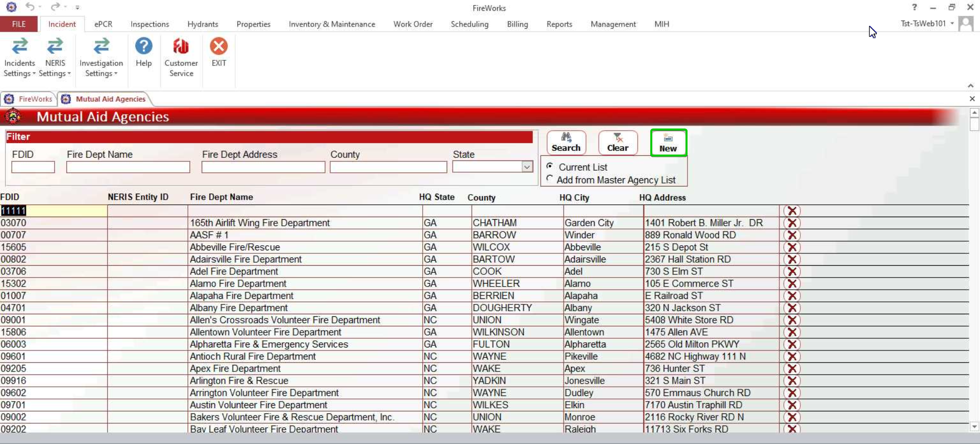Expand the State filter dropdown
The height and width of the screenshot is (444, 980).
527,167
